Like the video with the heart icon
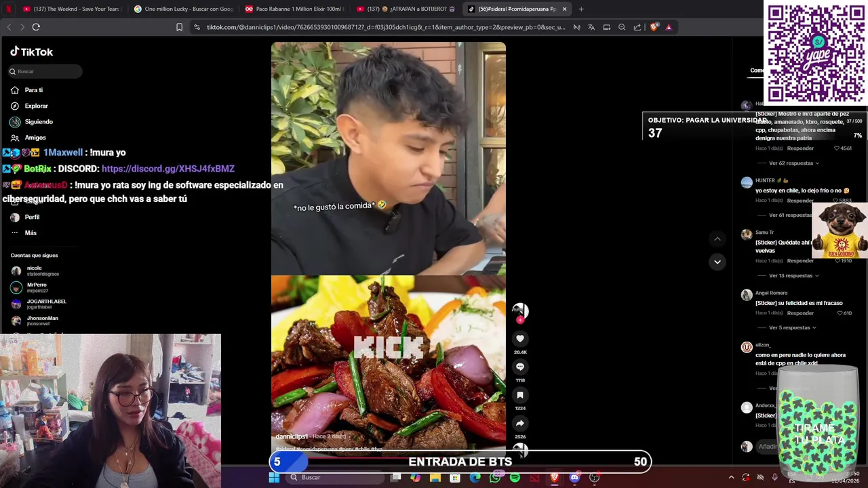 point(520,338)
